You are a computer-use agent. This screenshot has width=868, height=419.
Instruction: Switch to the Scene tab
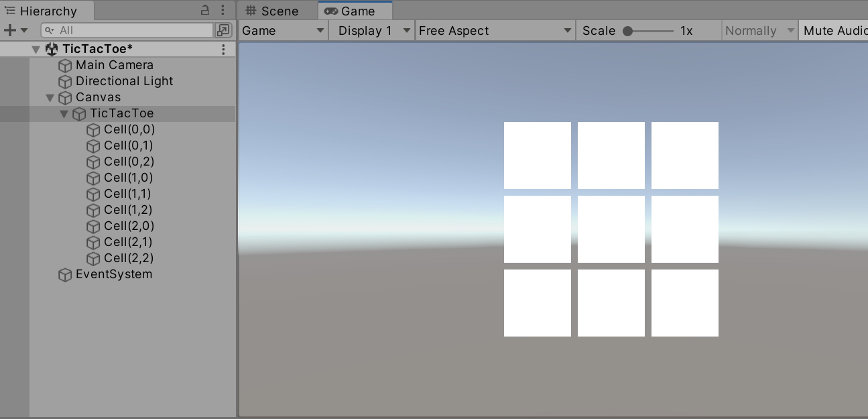[x=272, y=11]
